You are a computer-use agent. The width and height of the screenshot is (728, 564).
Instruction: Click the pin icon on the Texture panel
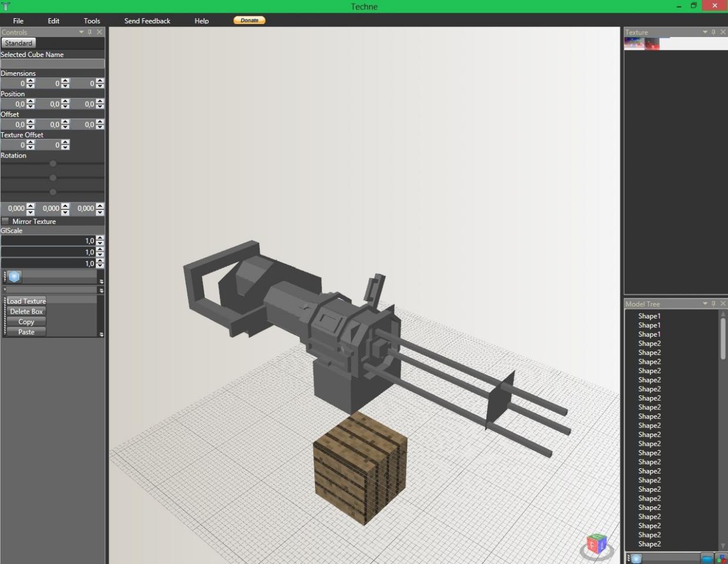[713, 32]
